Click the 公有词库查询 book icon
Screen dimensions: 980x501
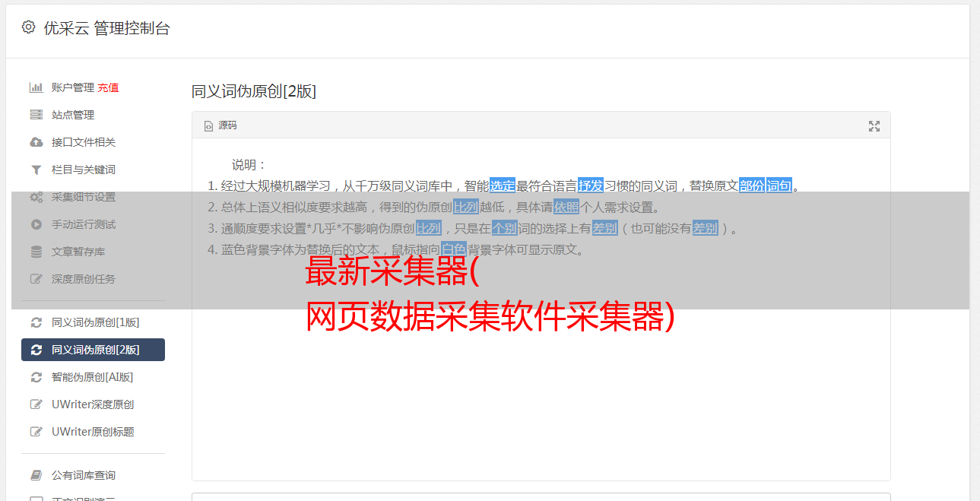coord(36,475)
